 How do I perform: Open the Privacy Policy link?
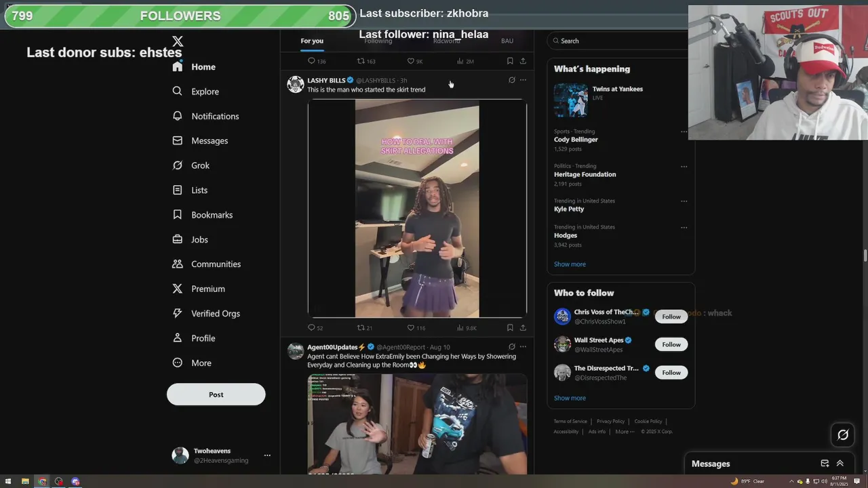tap(610, 422)
